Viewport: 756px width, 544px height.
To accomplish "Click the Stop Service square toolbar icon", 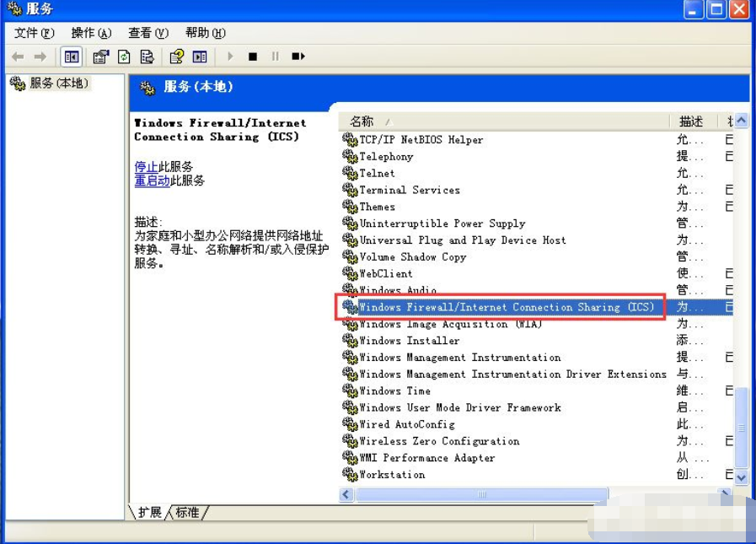I will [251, 57].
